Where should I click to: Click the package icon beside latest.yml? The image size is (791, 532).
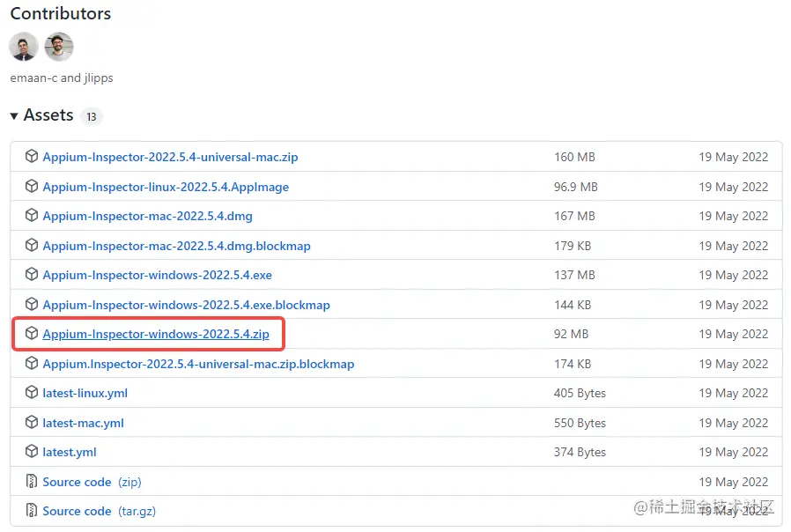tap(32, 451)
